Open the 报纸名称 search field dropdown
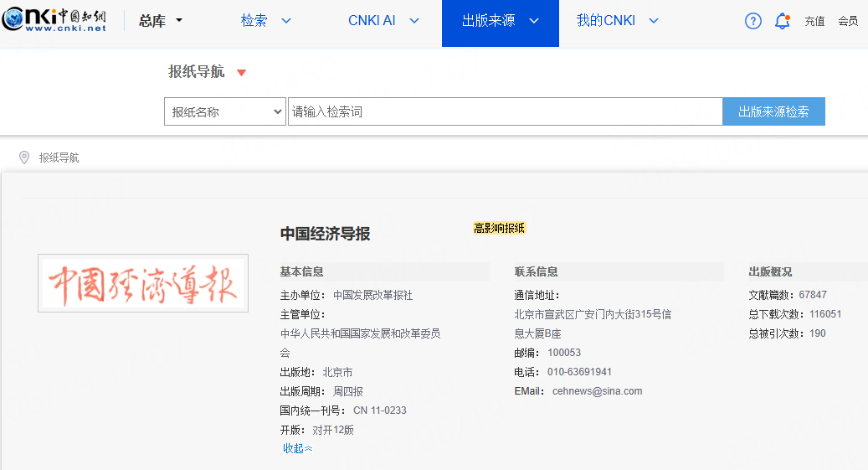Viewport: 868px width, 470px height. 225,111
